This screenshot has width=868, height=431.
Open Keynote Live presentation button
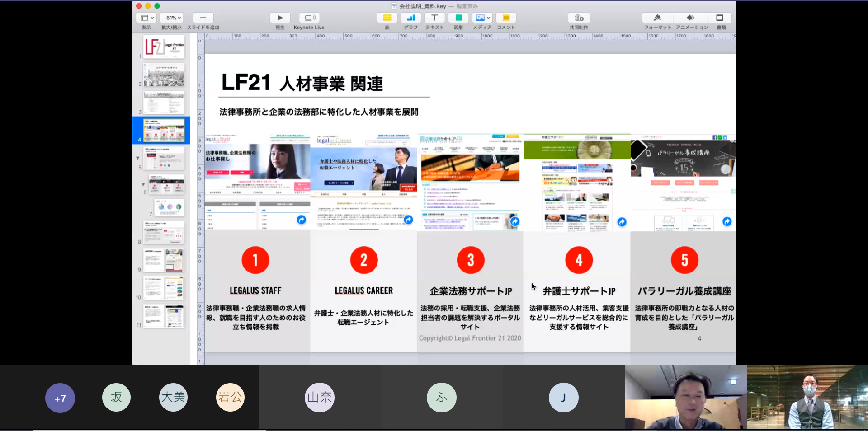coord(309,18)
